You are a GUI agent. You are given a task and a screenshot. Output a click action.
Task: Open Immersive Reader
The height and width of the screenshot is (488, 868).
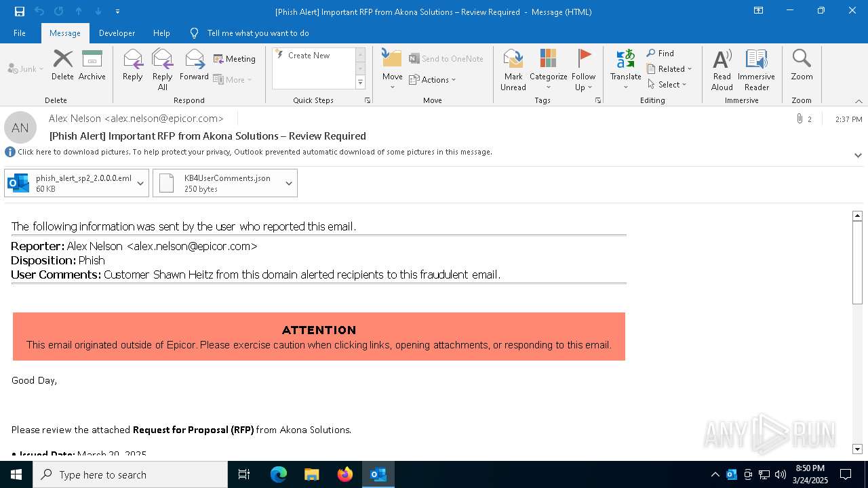click(x=757, y=70)
